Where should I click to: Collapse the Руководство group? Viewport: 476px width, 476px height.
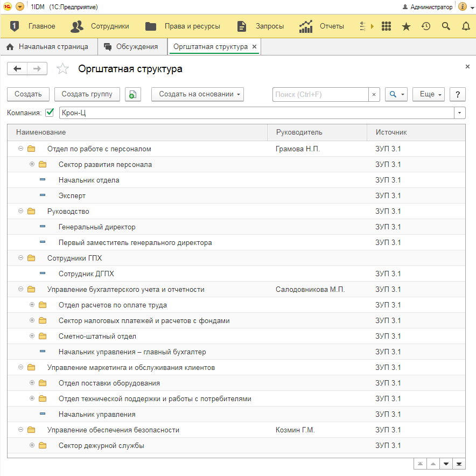pyautogui.click(x=20, y=211)
